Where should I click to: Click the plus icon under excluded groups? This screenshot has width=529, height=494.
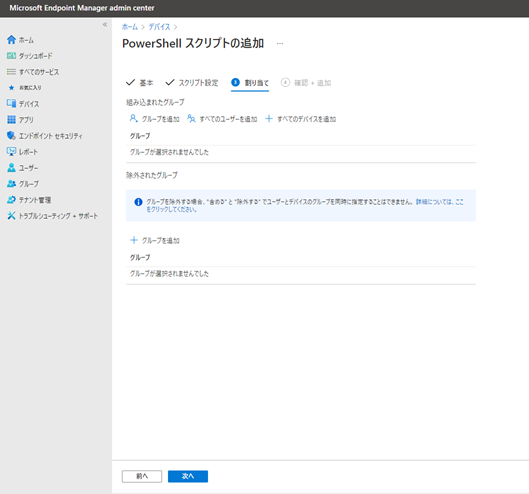tap(134, 240)
